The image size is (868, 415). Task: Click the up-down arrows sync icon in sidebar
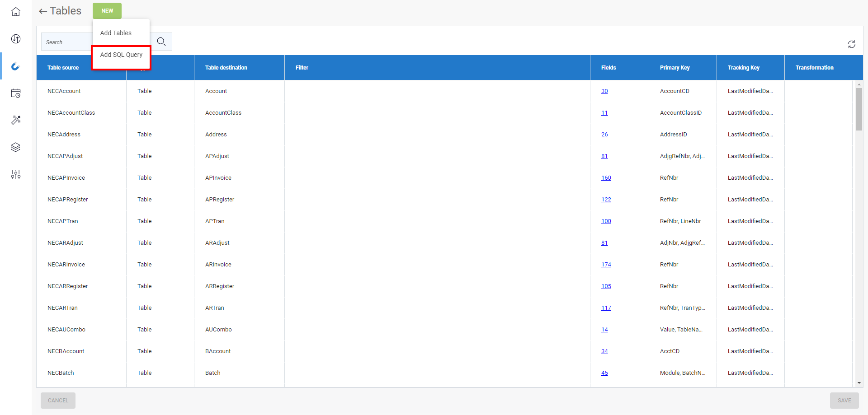tap(16, 39)
